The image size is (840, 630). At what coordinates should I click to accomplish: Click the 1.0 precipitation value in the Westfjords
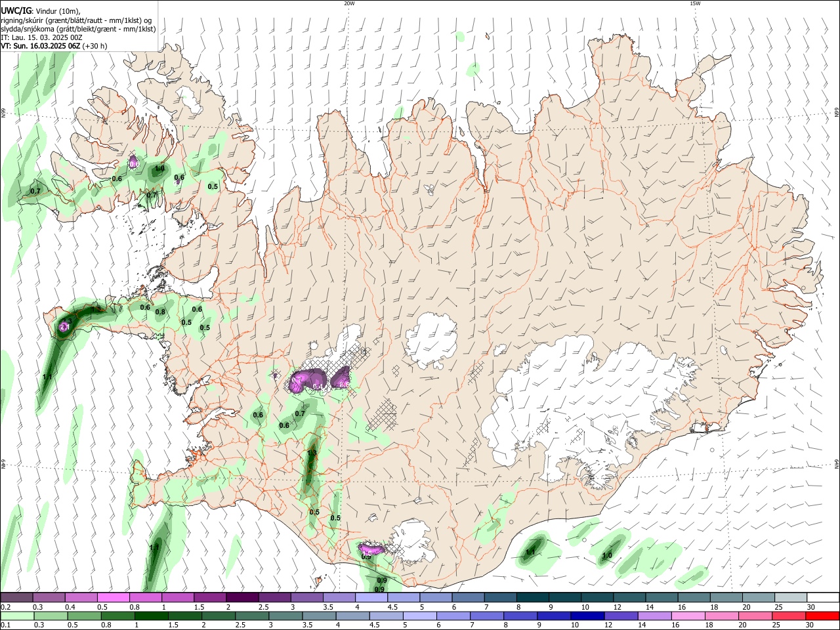click(159, 169)
